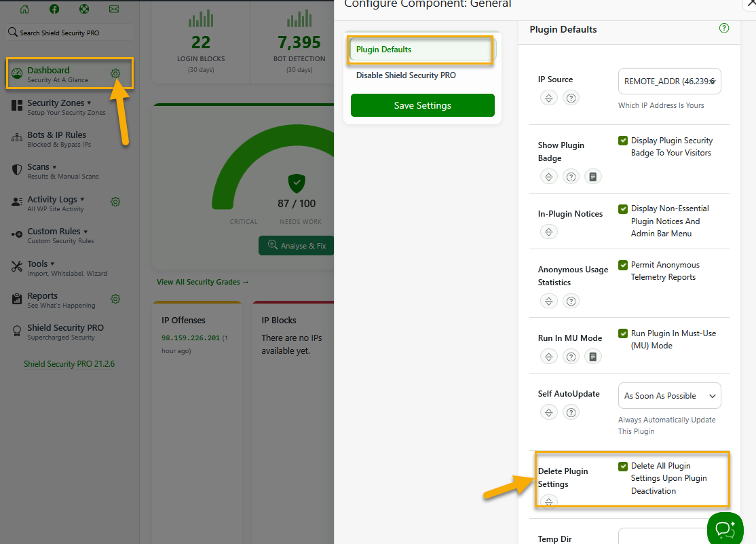Click Anonymous Usage Statistics arrows icon
The width and height of the screenshot is (756, 544).
[x=549, y=301]
